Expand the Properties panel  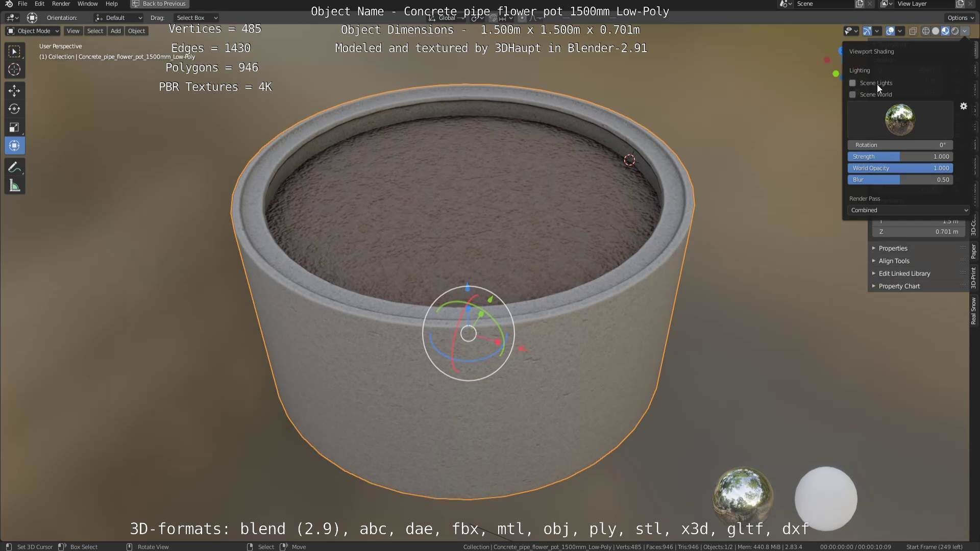point(918,248)
